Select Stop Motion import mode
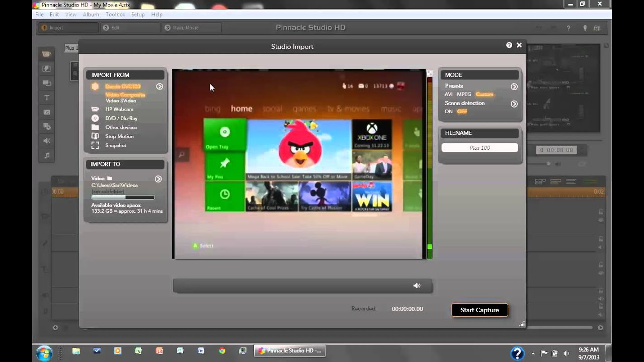Image resolution: width=644 pixels, height=362 pixels. (x=119, y=136)
